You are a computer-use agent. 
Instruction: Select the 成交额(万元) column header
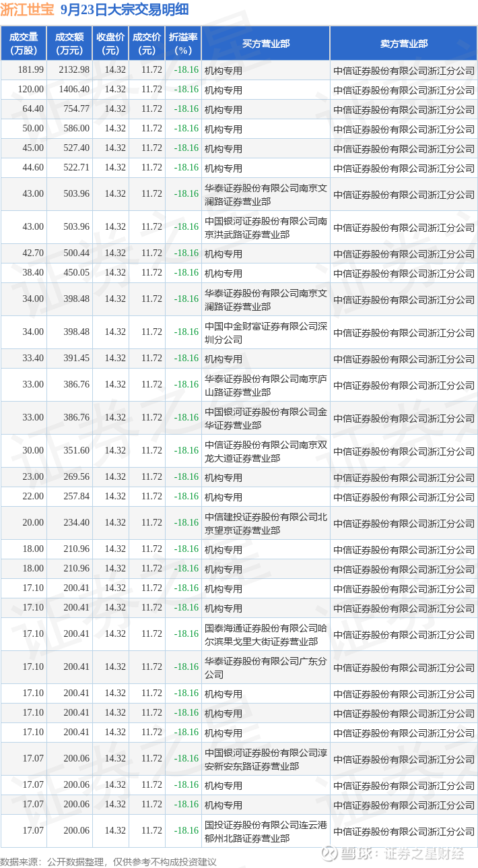pos(69,44)
